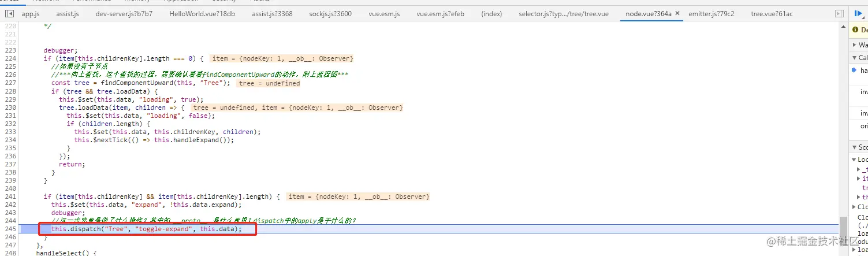Click 'this.$set(this.data, "loading", true);' line
This screenshot has height=256, width=868.
(131, 99)
